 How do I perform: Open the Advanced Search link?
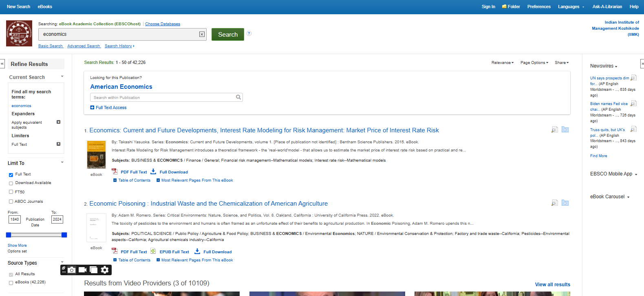coord(84,46)
